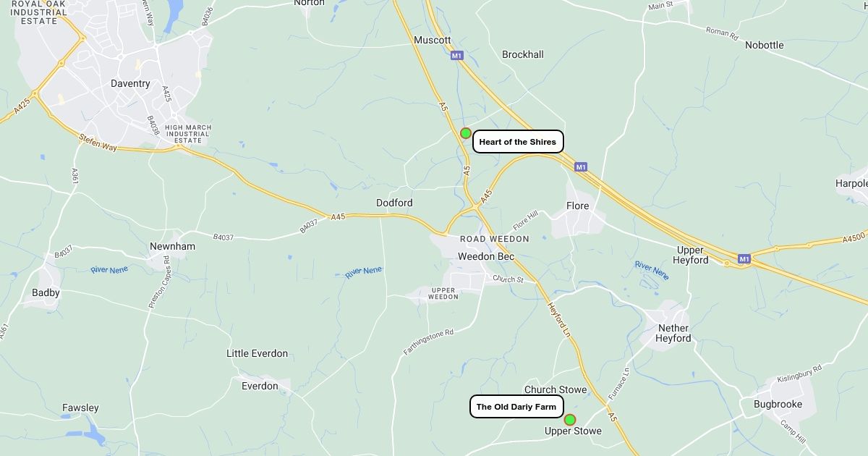Click the M1 shield near Upper Heyford
868x456 pixels.
pyautogui.click(x=744, y=258)
